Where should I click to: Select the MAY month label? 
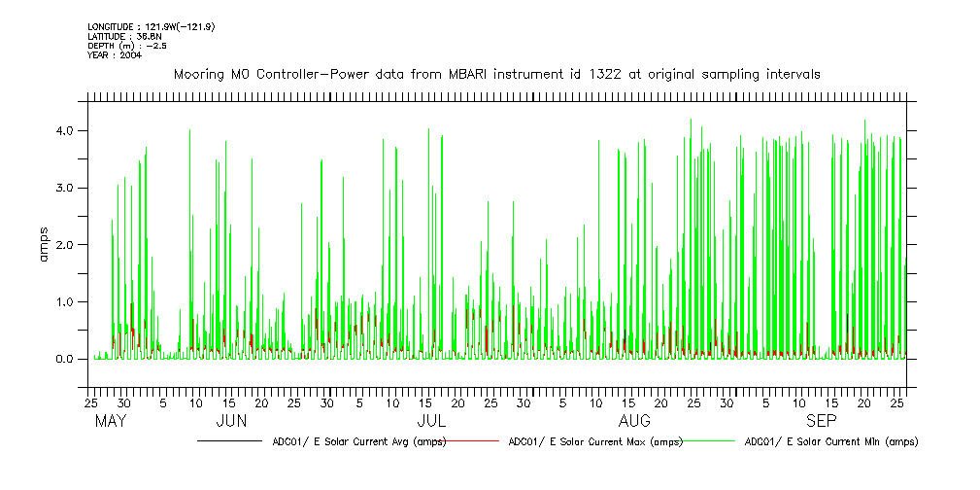tap(111, 422)
